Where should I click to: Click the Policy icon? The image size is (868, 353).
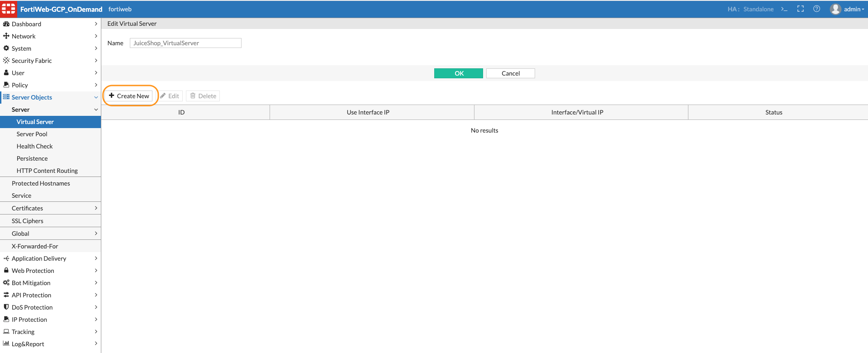(x=6, y=85)
